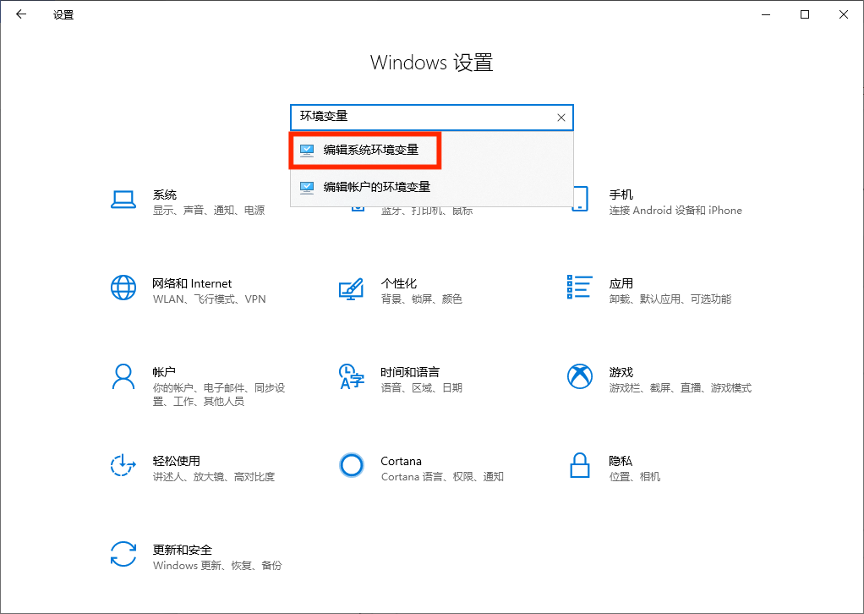Open the 个性化 paintbrush icon
The image size is (864, 614).
(x=351, y=289)
